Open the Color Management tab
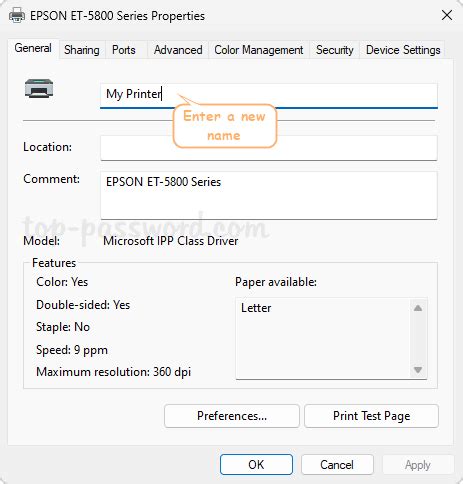463x484 pixels. (x=259, y=50)
